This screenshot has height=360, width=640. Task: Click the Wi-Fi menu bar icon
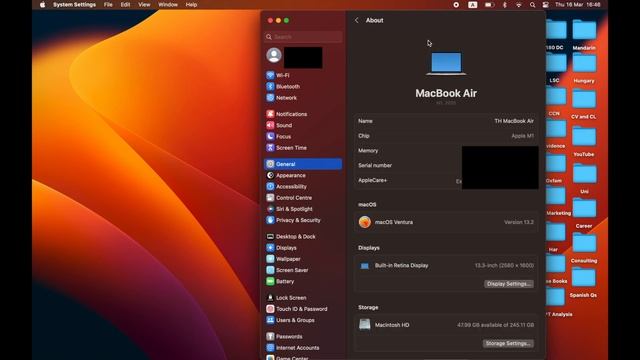pyautogui.click(x=519, y=5)
